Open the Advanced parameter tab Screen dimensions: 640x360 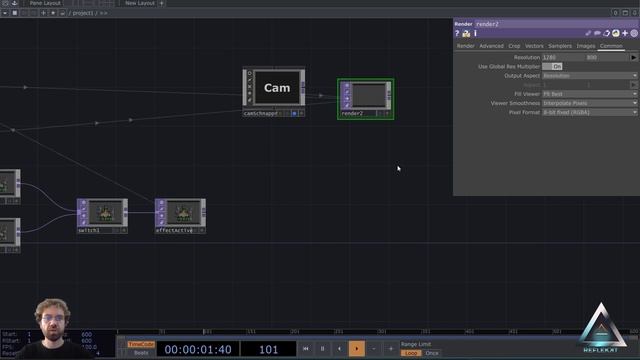[x=491, y=46]
